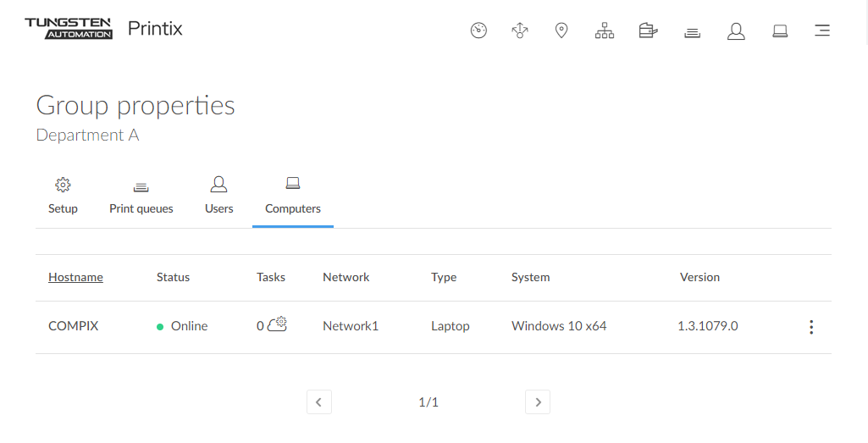Switch to the Print queues tab
Viewport: 868px width, 443px height.
click(x=141, y=197)
